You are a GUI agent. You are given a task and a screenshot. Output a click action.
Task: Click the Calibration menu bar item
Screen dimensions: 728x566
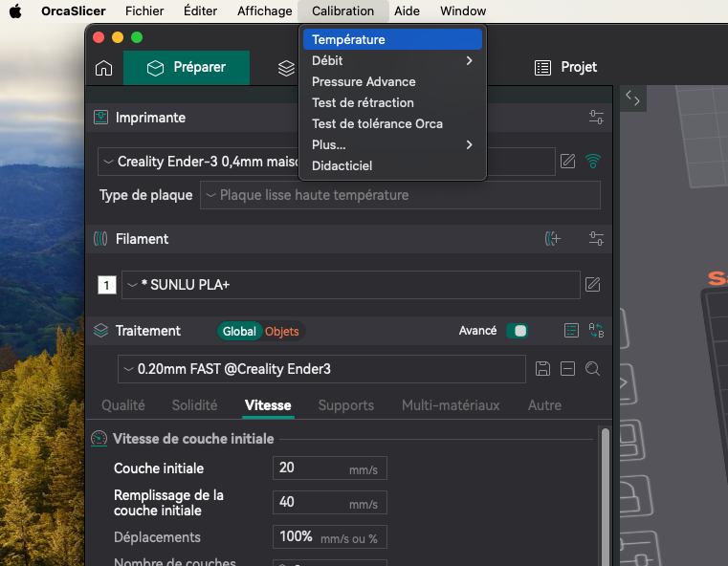[342, 11]
